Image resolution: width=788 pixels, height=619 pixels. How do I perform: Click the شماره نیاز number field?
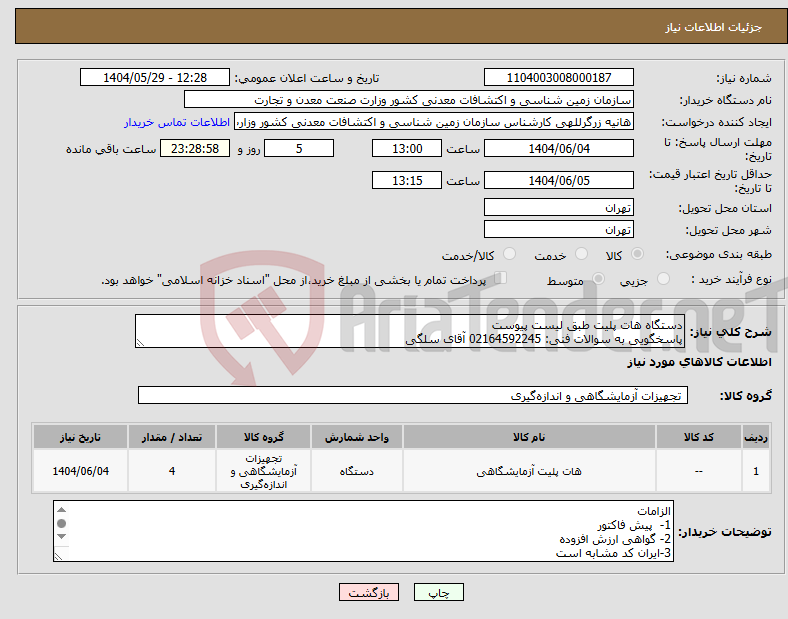[x=558, y=77]
